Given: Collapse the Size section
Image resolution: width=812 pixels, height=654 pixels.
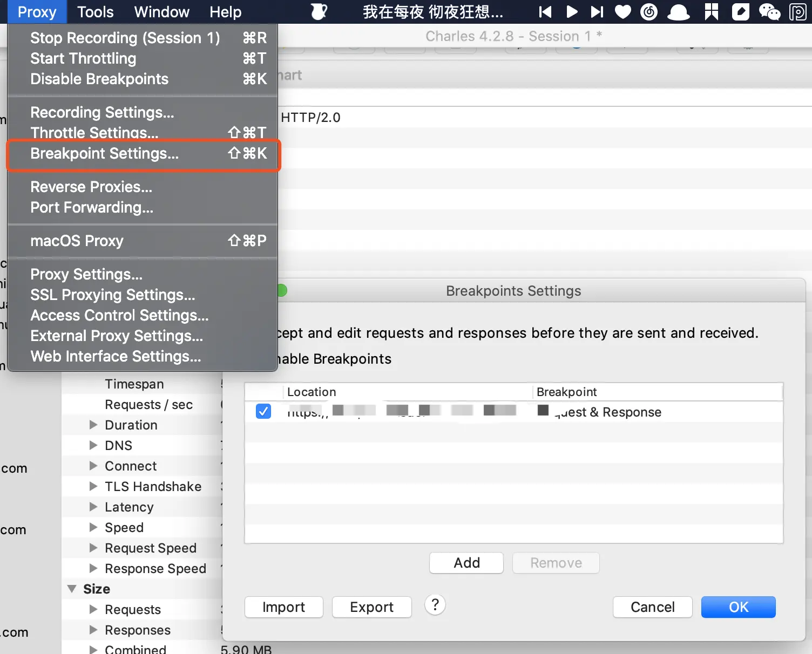Looking at the screenshot, I should click(x=72, y=589).
